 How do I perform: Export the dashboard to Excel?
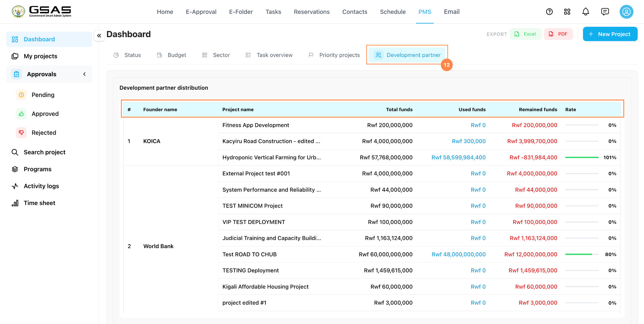(525, 34)
